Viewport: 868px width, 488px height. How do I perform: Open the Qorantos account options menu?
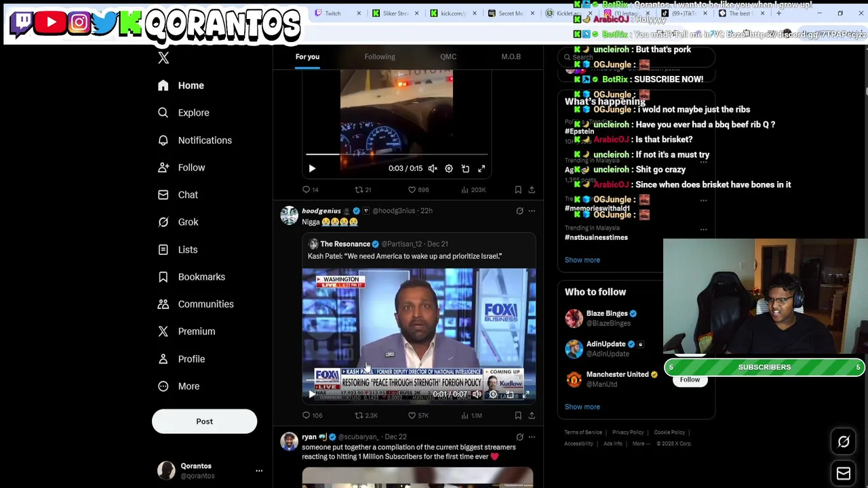click(258, 470)
